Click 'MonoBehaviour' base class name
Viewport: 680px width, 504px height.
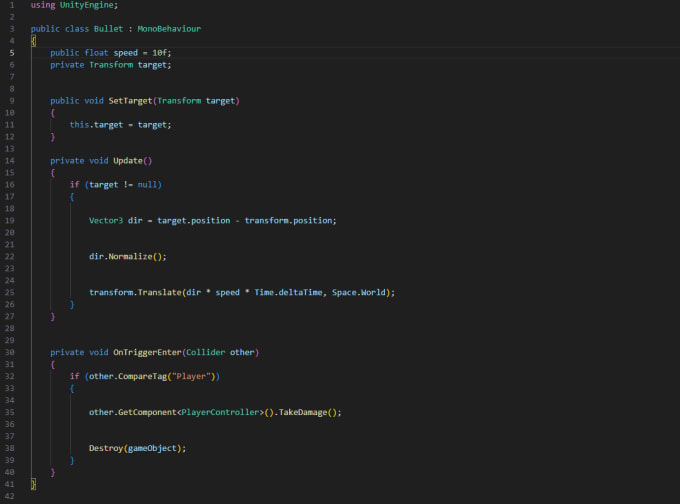[x=169, y=29]
